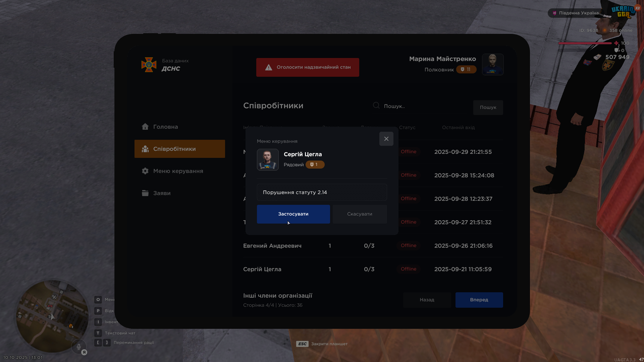Click the crossed tools marker on minimap
Screen dimensions: 644x362
point(54,297)
